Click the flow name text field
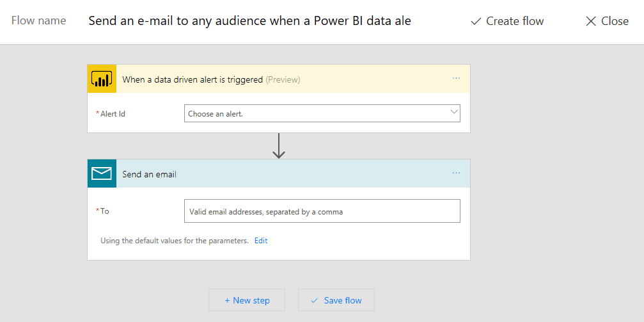The image size is (644, 322). click(x=249, y=21)
